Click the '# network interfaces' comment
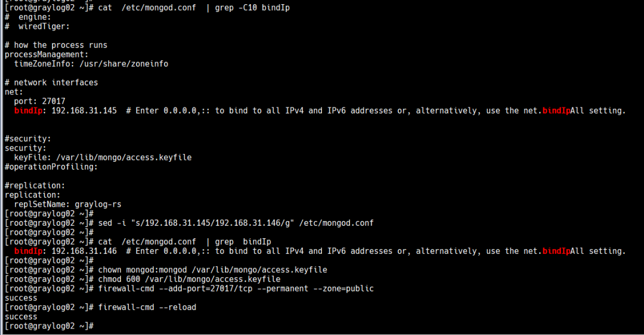This screenshot has height=335, width=644. [x=51, y=83]
